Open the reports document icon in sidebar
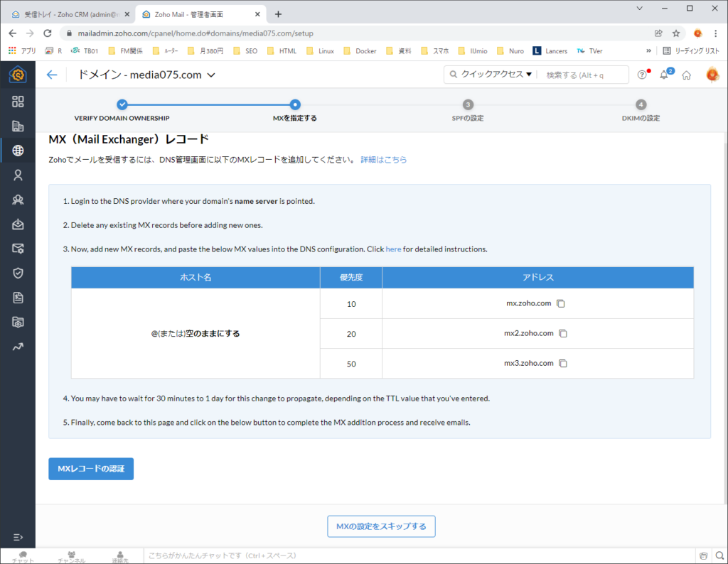The width and height of the screenshot is (728, 564). (x=18, y=298)
